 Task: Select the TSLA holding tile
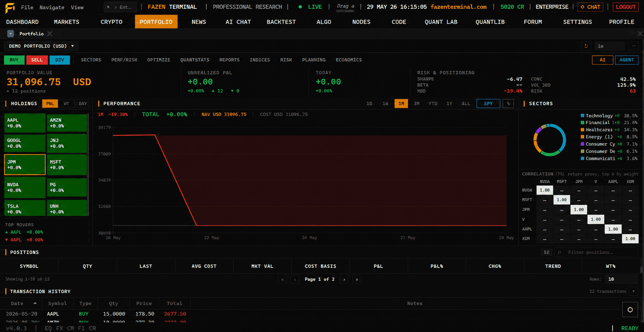pos(25,208)
